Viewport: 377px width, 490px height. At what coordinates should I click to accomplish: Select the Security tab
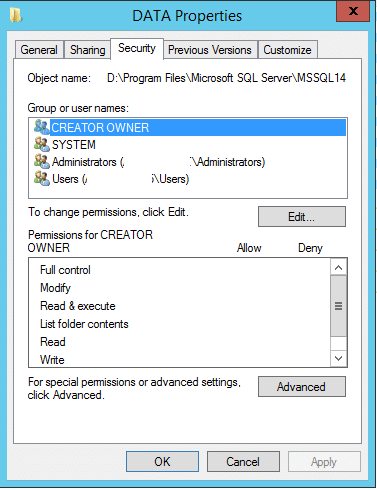pyautogui.click(x=137, y=49)
